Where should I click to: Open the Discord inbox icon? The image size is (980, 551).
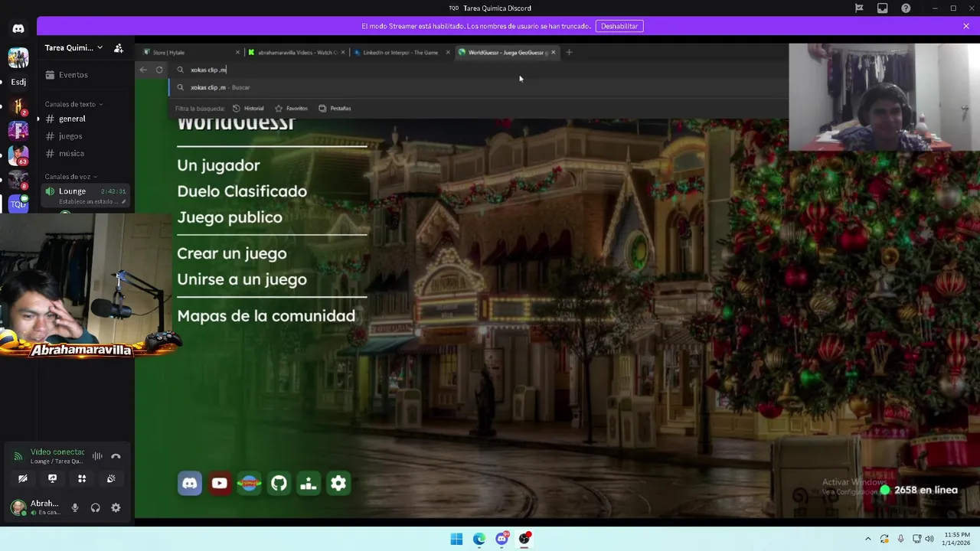pyautogui.click(x=883, y=8)
